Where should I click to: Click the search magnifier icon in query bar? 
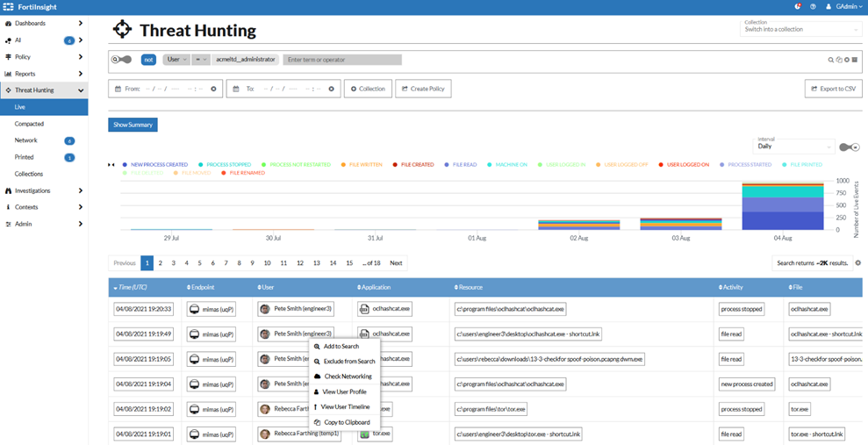click(831, 60)
